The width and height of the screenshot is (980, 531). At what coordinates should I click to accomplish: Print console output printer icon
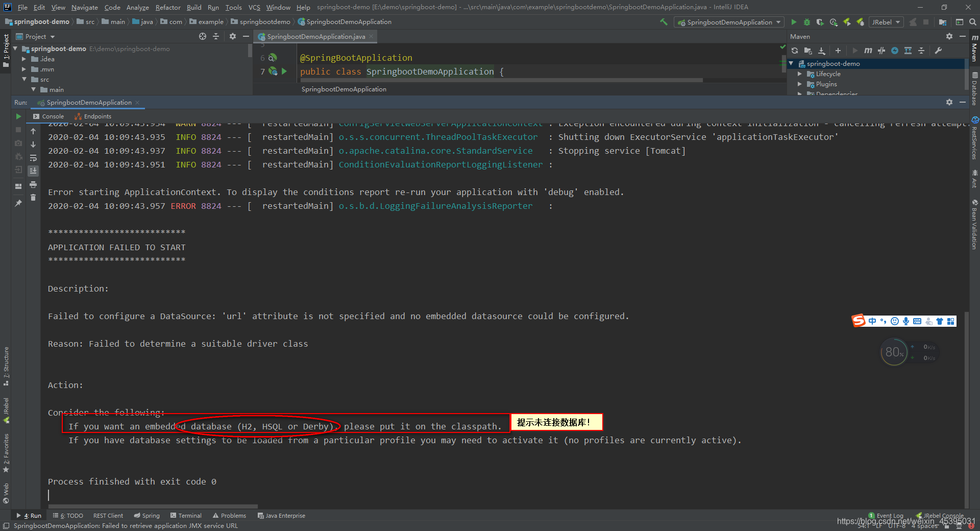pos(33,184)
